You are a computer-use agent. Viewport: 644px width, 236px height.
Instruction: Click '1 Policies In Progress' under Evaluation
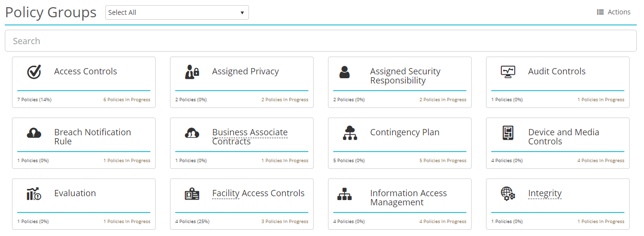tap(127, 222)
